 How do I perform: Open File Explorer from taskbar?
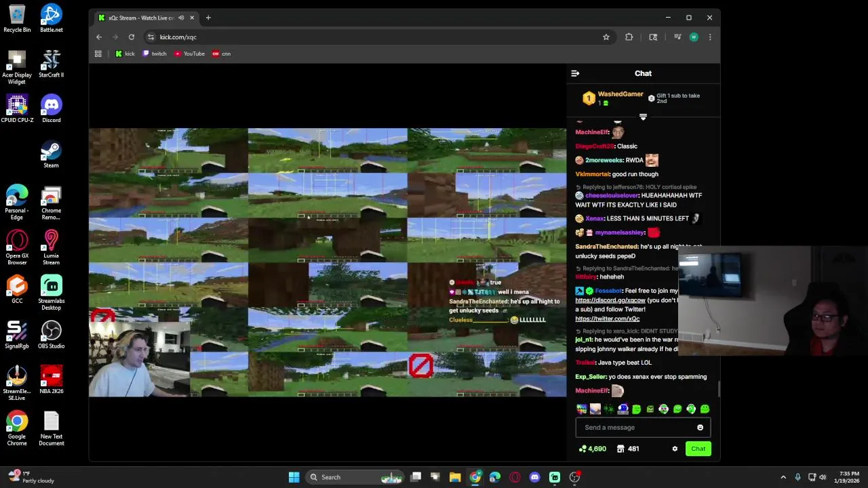[455, 477]
